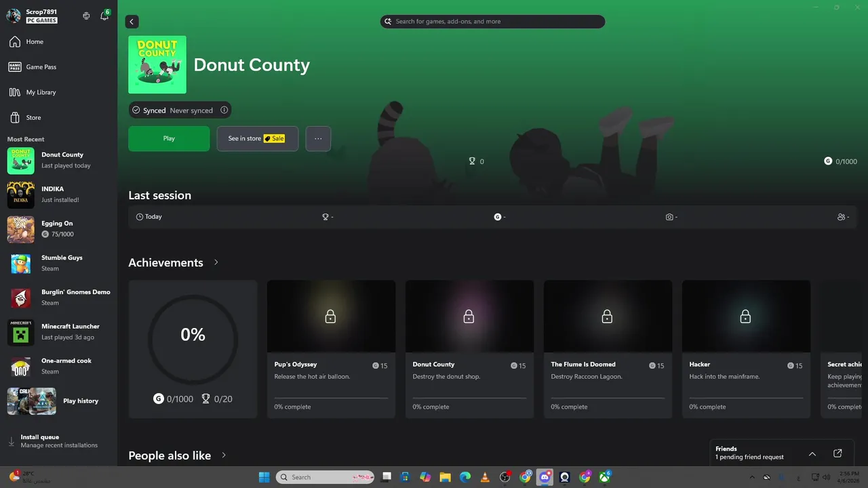Click the trophy count in header

coord(476,161)
